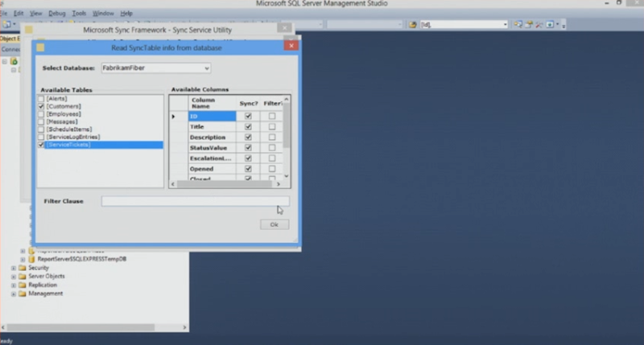This screenshot has width=644, height=345.
Task: Click the Column Name header
Action: coord(212,103)
